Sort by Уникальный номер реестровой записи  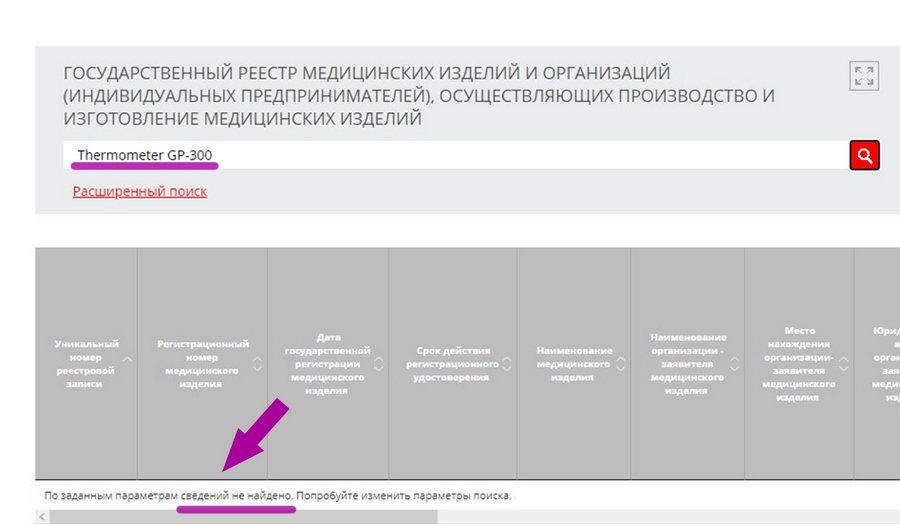click(127, 360)
